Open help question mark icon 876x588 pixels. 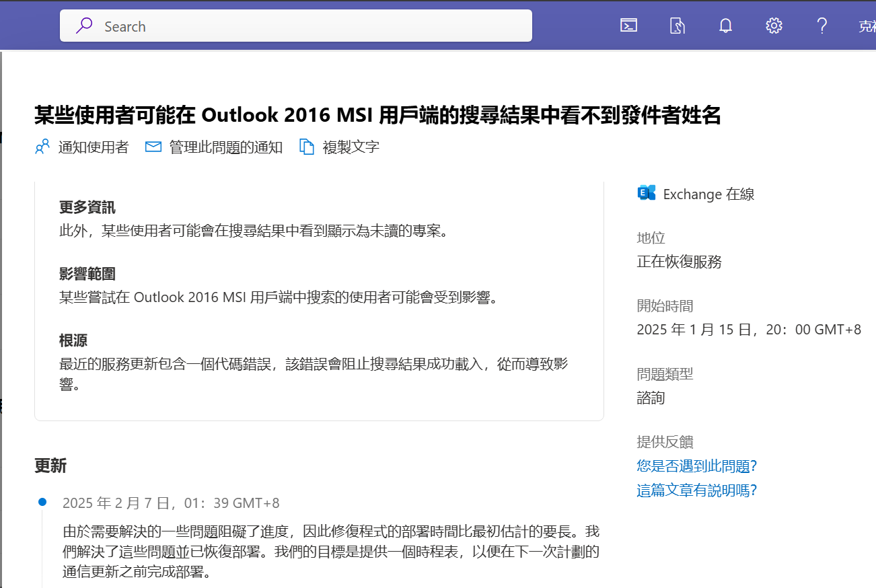click(x=822, y=26)
